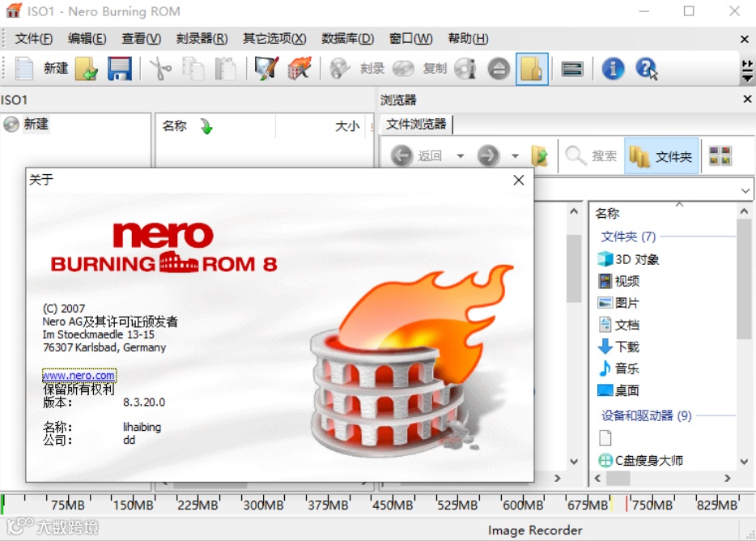Screen dimensions: 756x541
Task: Click the help question-mark cursor icon
Action: pyautogui.click(x=646, y=69)
